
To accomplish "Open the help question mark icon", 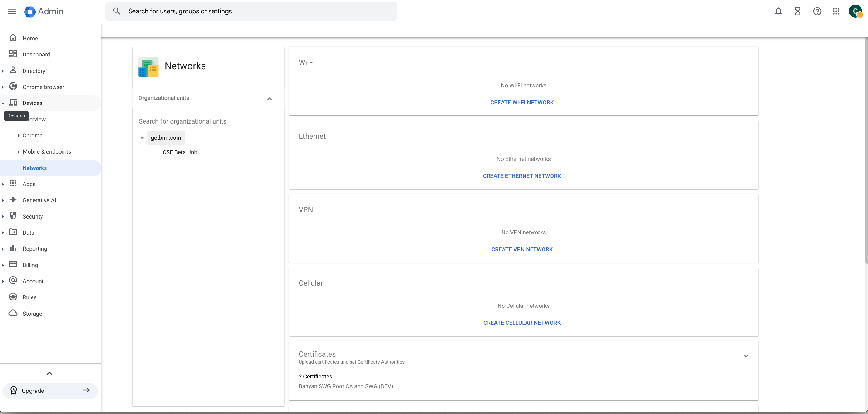I will click(x=817, y=11).
